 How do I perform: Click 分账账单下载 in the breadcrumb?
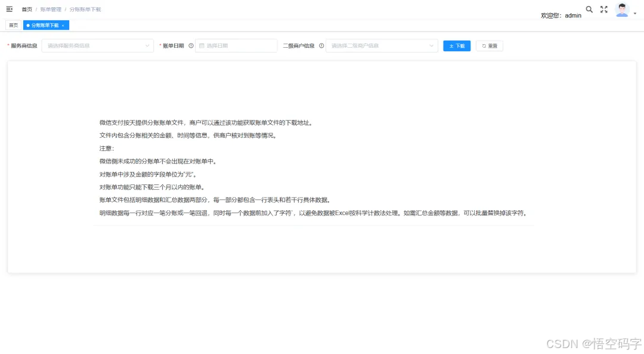click(85, 9)
